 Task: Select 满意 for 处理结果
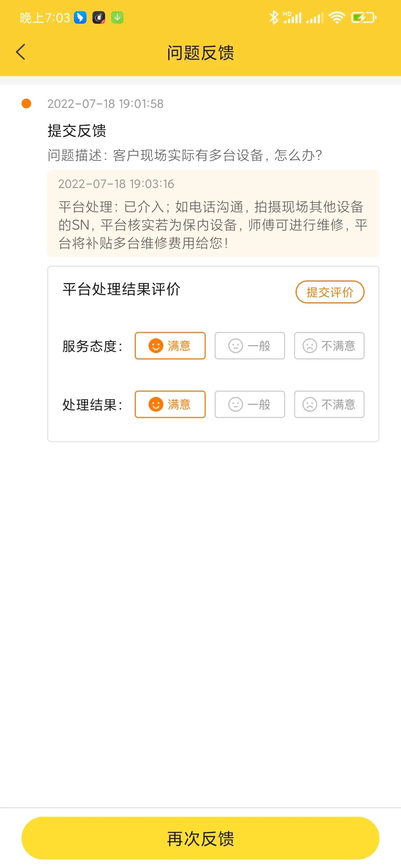(170, 404)
